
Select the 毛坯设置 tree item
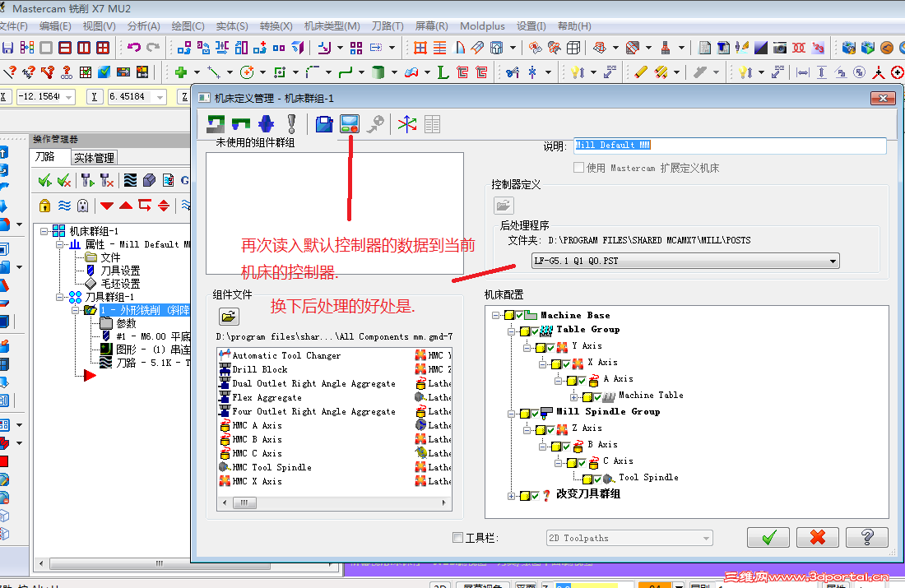point(120,284)
